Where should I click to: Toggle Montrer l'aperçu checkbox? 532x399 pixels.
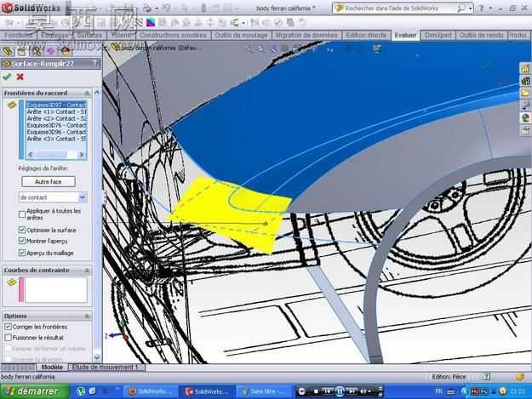click(22, 241)
